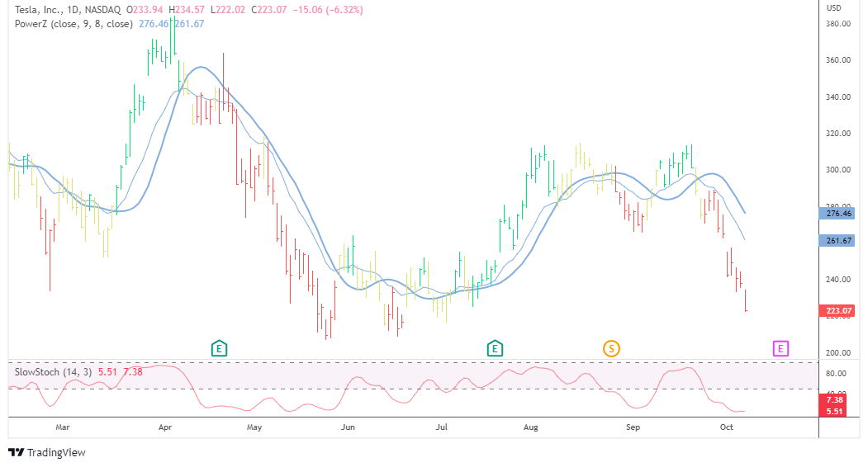Click the 80.00 stochastic scale label
The height and width of the screenshot is (467, 868).
pos(836,374)
